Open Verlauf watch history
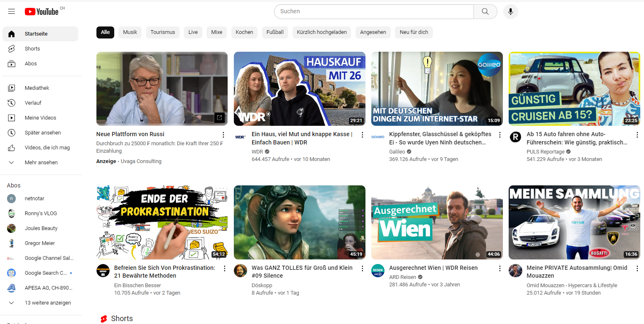The image size is (644, 324). point(40,103)
